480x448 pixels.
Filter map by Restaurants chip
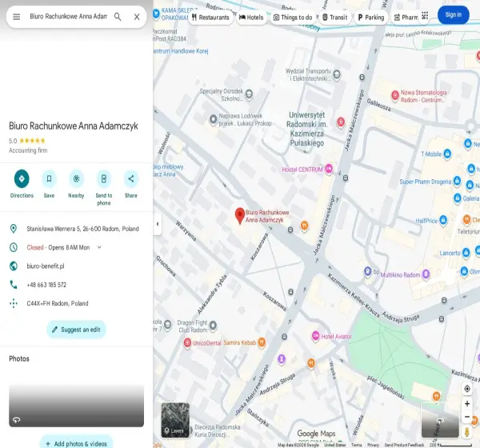pos(210,18)
